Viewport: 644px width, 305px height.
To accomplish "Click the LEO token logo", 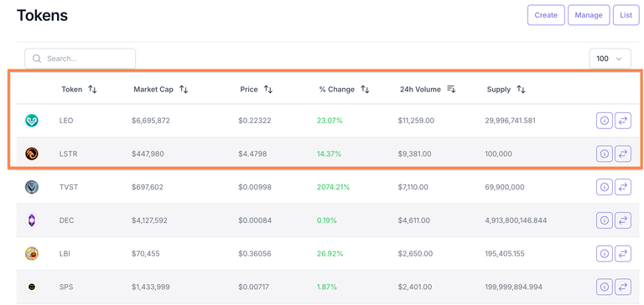I will tap(32, 121).
